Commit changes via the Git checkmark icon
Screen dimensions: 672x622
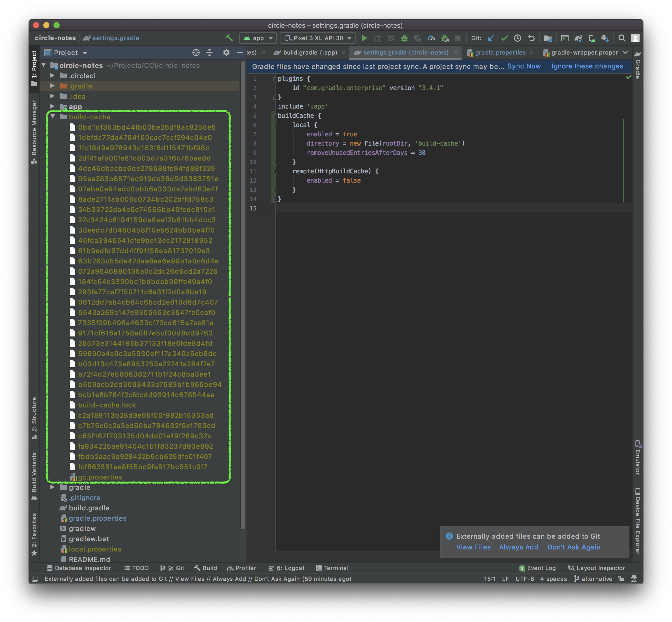click(x=504, y=38)
